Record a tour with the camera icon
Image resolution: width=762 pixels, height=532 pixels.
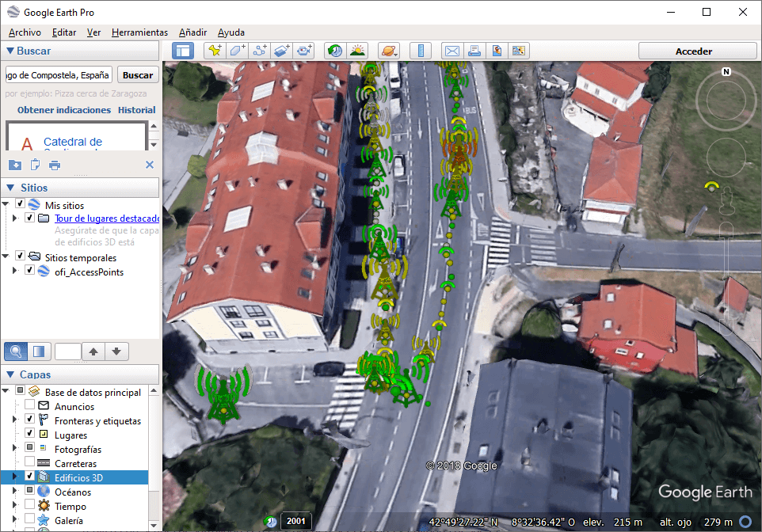(304, 51)
